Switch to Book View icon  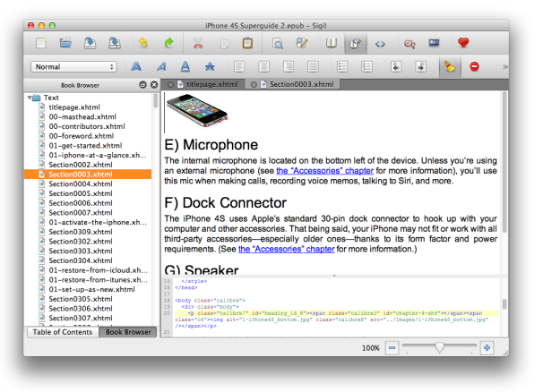(x=331, y=43)
